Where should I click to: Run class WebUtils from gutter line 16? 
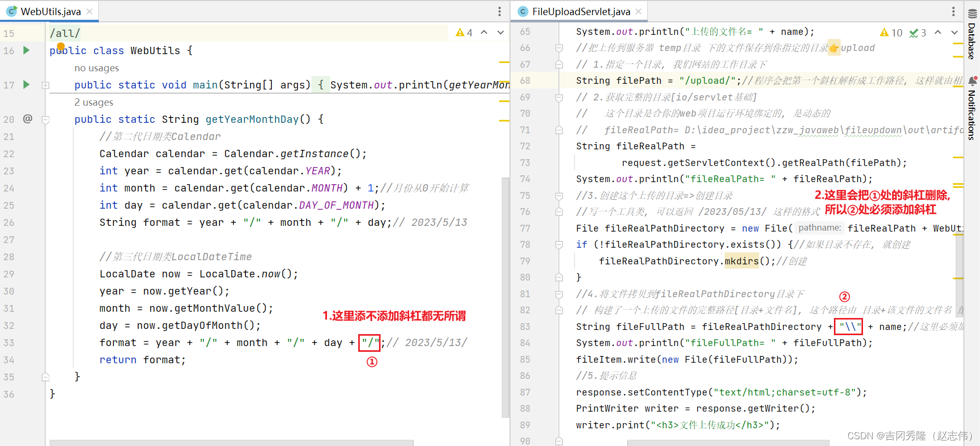tap(27, 50)
